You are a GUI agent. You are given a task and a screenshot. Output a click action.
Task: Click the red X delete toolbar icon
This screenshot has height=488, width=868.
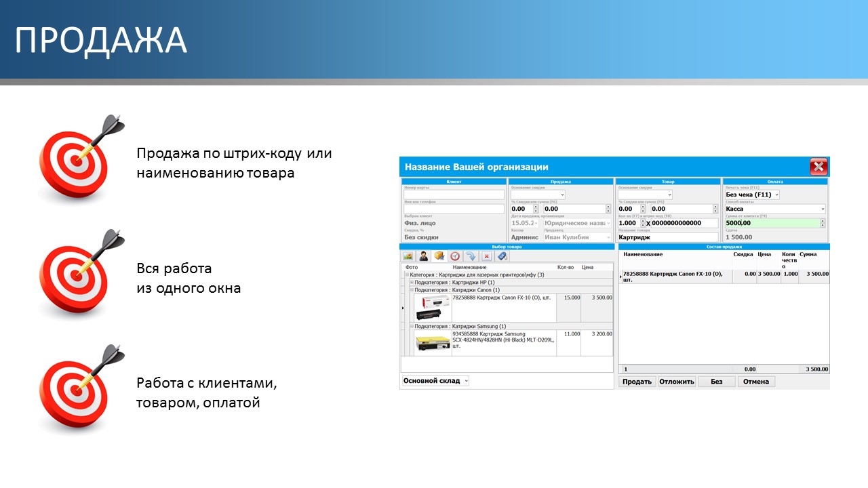(486, 256)
